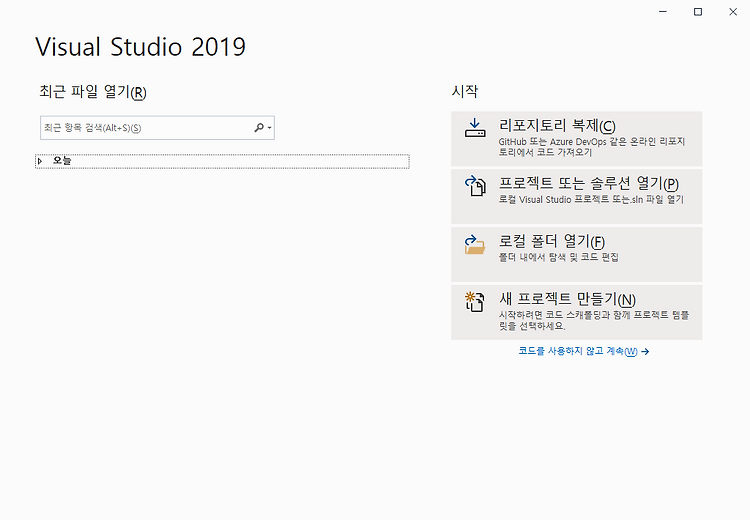Focus the 최근 항목 검색 search box
This screenshot has height=520, width=750.
[157, 128]
